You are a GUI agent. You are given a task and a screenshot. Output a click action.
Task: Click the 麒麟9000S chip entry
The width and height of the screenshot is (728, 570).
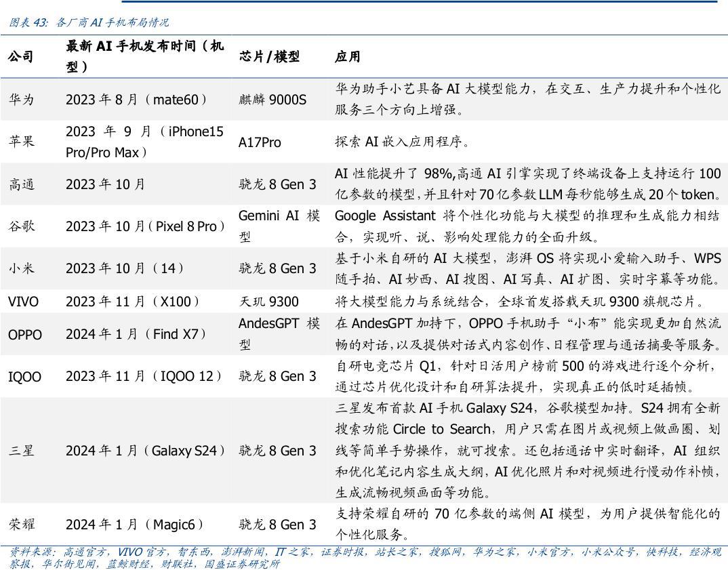coord(272,99)
